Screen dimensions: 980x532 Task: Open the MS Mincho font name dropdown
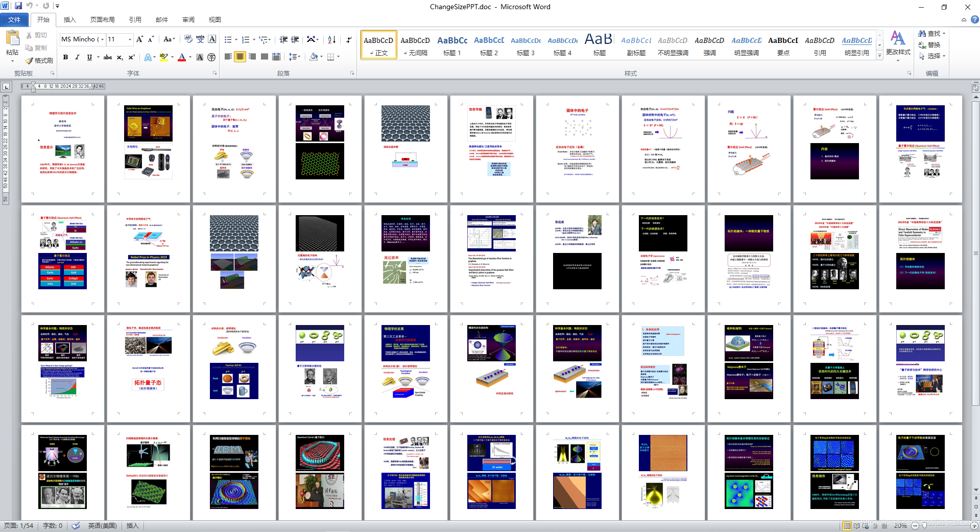click(x=103, y=39)
